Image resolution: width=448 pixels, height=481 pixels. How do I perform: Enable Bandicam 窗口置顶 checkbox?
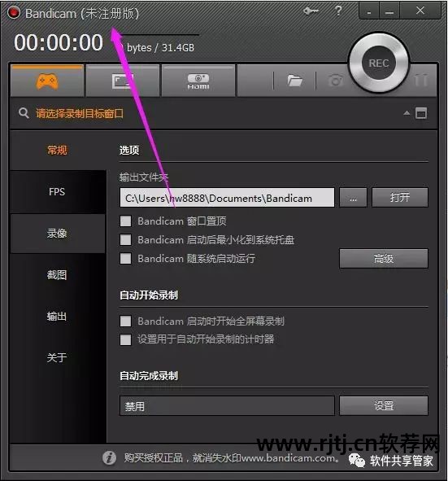(126, 221)
